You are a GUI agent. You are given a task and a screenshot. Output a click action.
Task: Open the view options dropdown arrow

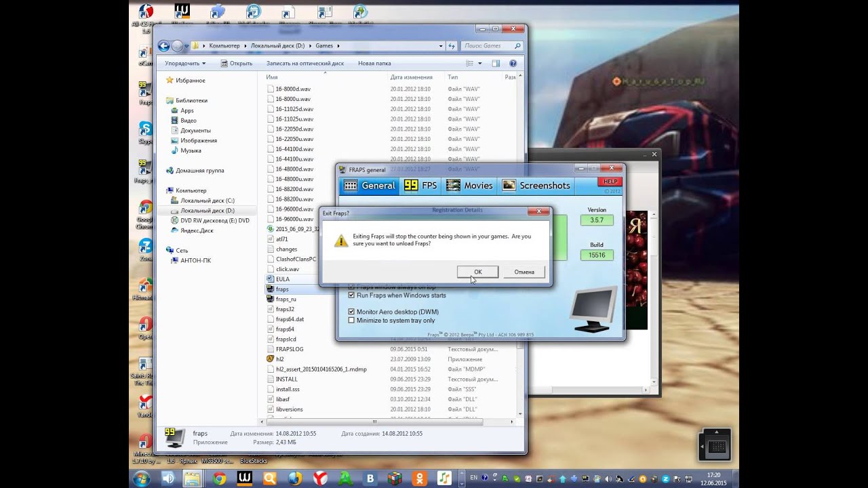pos(479,63)
